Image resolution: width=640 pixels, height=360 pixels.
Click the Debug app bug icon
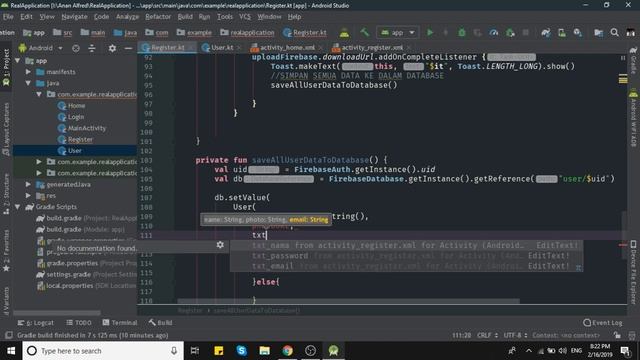462,32
